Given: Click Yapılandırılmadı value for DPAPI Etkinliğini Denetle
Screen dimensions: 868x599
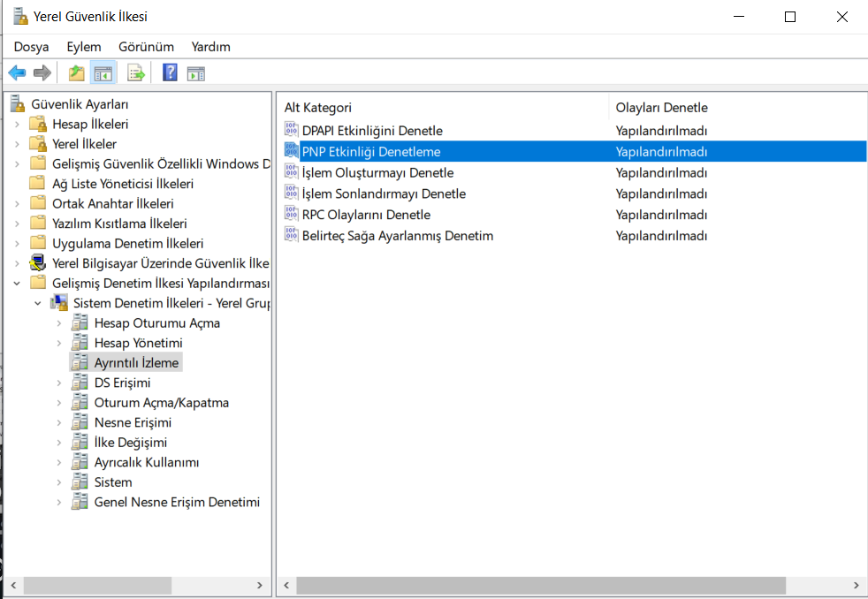Looking at the screenshot, I should [x=661, y=131].
